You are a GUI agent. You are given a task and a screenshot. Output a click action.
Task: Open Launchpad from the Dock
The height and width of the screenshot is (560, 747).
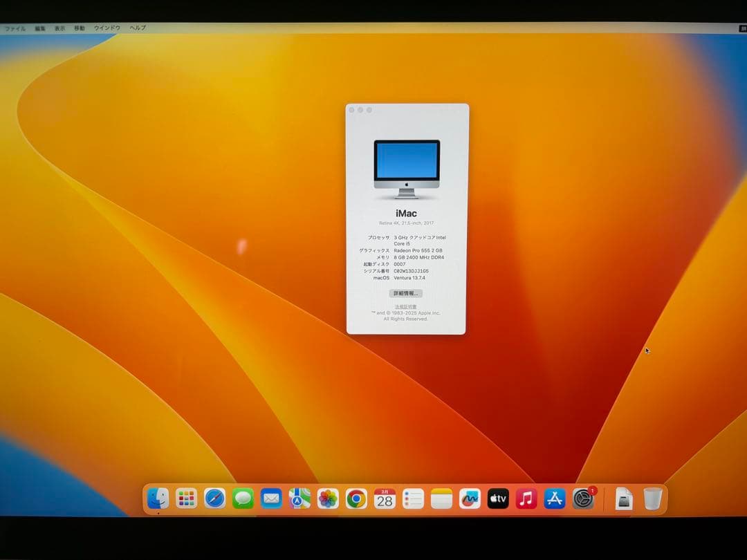click(x=188, y=498)
